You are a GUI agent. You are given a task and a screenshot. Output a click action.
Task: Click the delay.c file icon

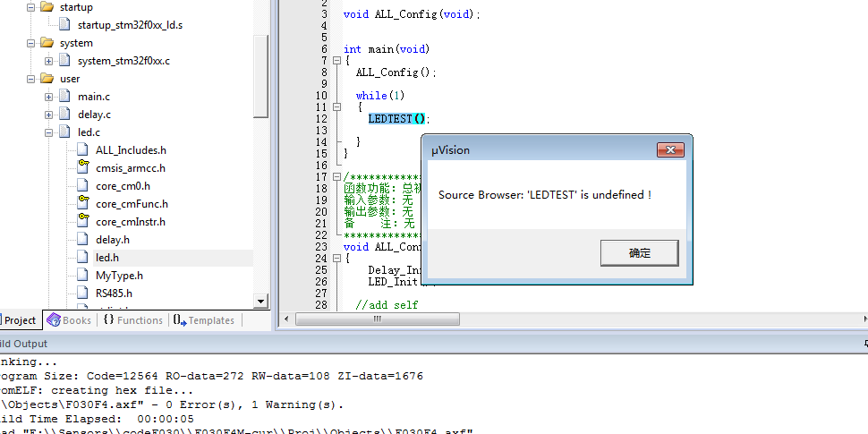[64, 115]
